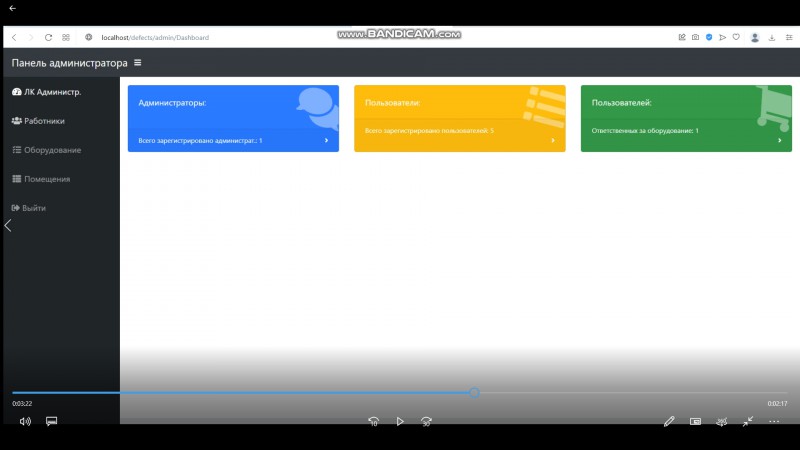Click the share page icon in toolbar
This screenshot has width=800, height=450.
tap(682, 37)
